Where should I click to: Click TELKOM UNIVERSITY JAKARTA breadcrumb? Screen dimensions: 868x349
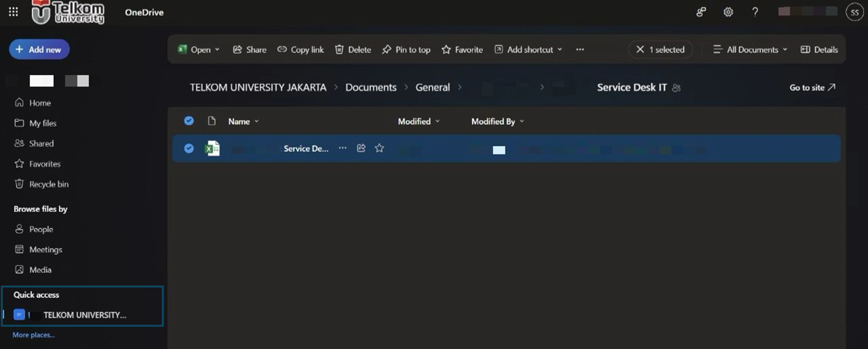pyautogui.click(x=258, y=87)
